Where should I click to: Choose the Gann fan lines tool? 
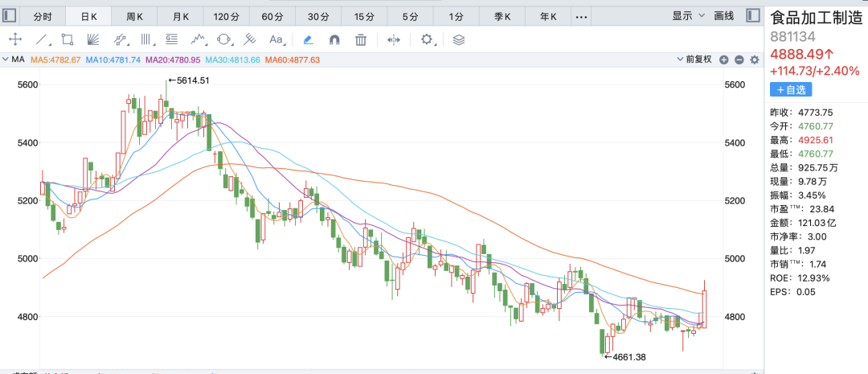click(93, 39)
